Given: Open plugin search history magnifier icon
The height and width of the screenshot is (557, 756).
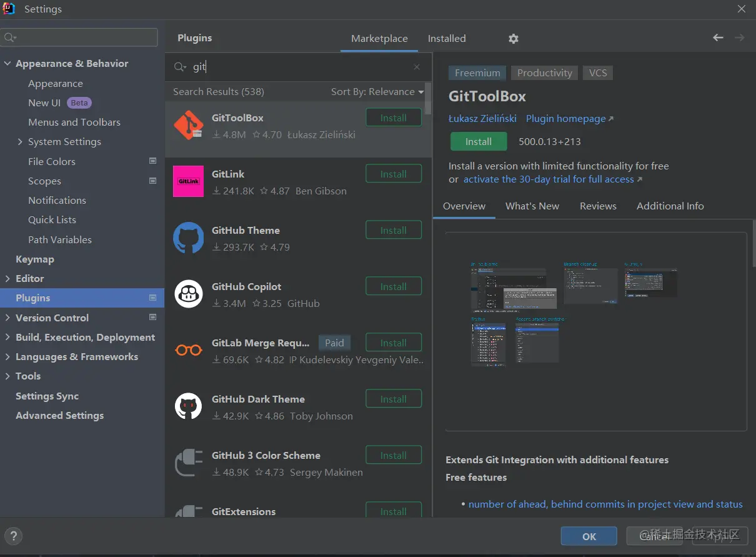Looking at the screenshot, I should click(180, 67).
